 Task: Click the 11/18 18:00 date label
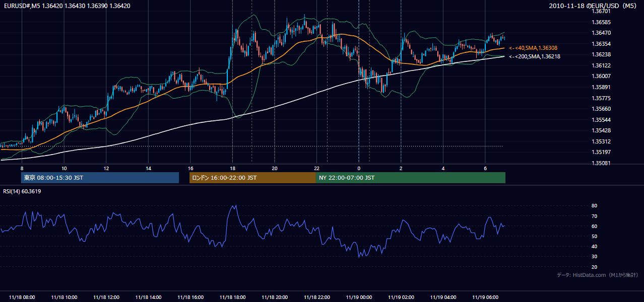232,297
